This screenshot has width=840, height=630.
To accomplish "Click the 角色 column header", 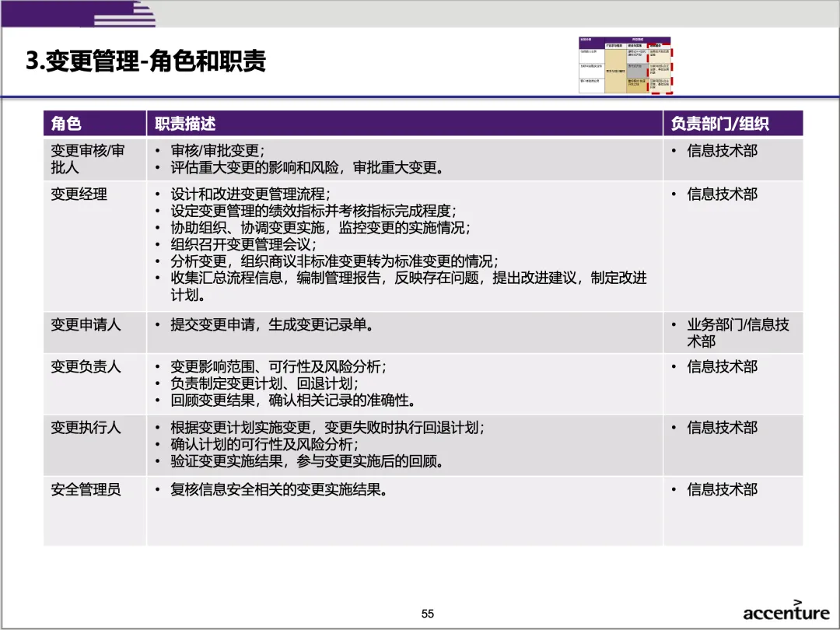I will coord(95,124).
